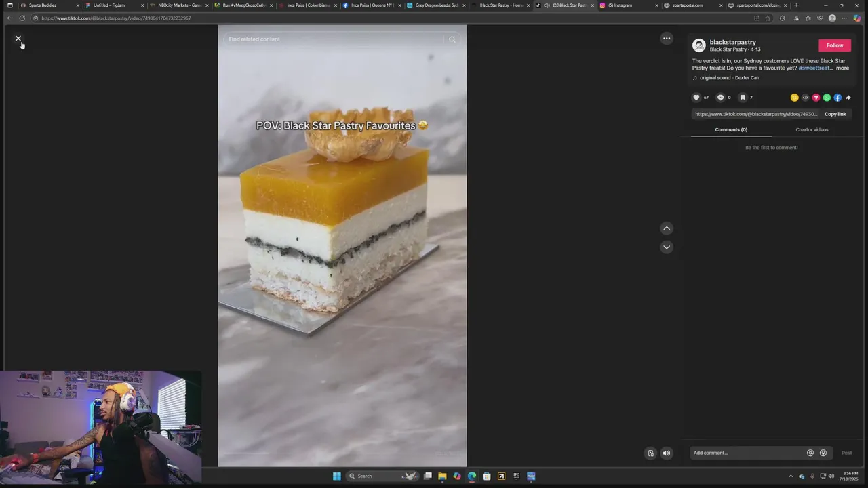Open Epic Games Launcher from the taskbar
The height and width of the screenshot is (488, 868).
click(x=516, y=476)
